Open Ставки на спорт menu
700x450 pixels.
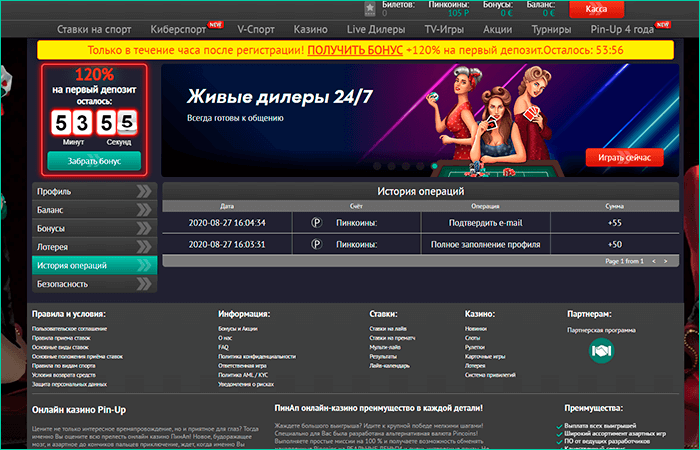pos(94,29)
